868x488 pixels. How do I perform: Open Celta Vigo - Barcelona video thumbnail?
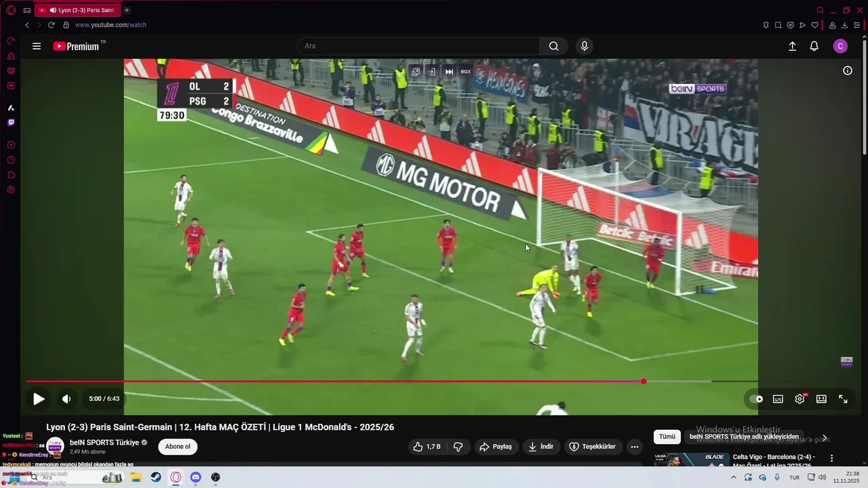(692, 460)
